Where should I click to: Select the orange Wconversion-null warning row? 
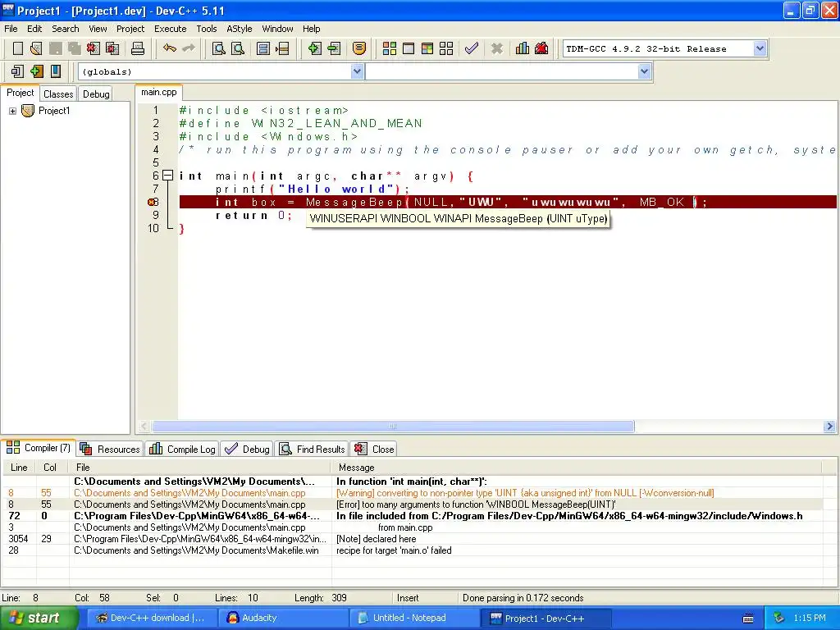[x=413, y=493]
